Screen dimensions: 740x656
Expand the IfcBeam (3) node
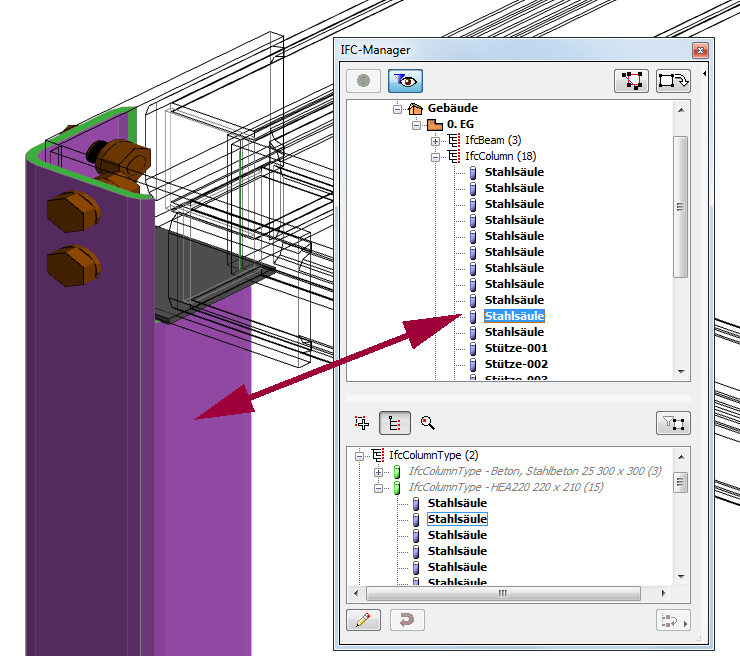(435, 141)
